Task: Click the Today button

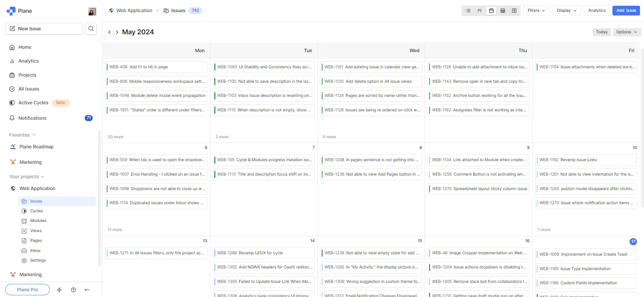Action: tap(602, 32)
